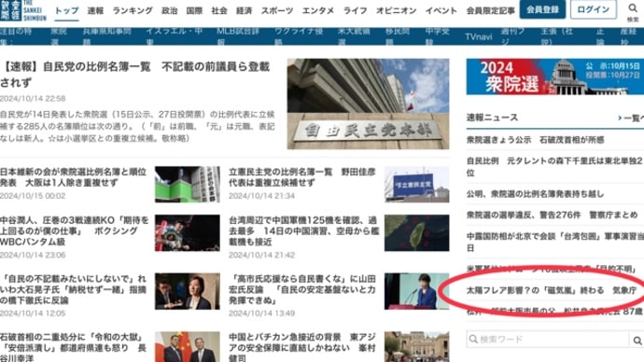Open the 中学受験 topic link

[438, 36]
